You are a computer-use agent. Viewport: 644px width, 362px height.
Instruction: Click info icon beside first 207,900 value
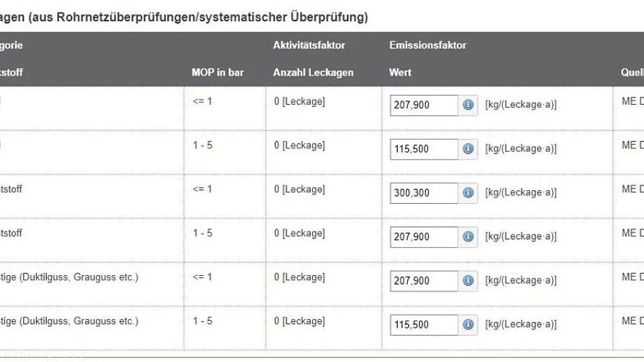tap(468, 105)
